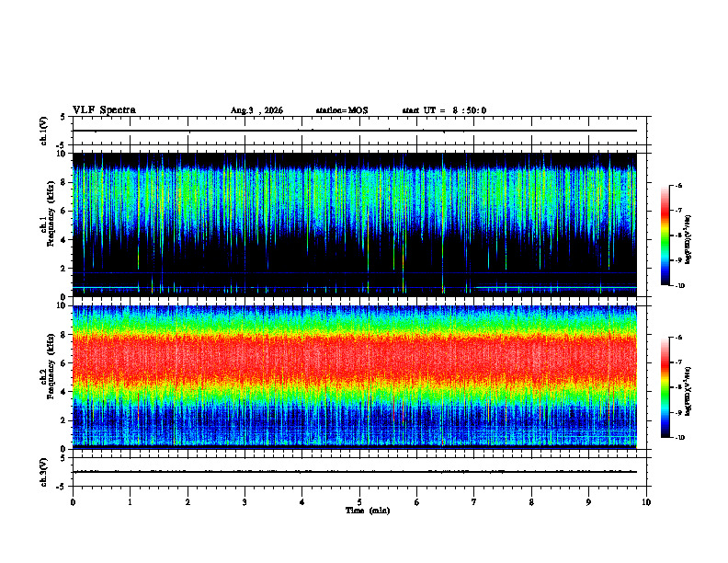The height and width of the screenshot is (563, 728).
Task: Click the "station=MOS" header label
Action: 342,110
